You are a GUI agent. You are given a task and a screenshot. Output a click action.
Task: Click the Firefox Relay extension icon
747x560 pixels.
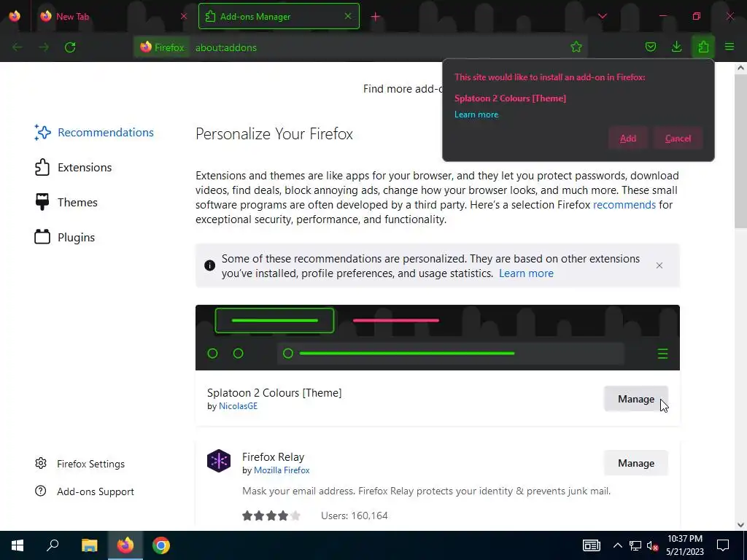pos(219,461)
